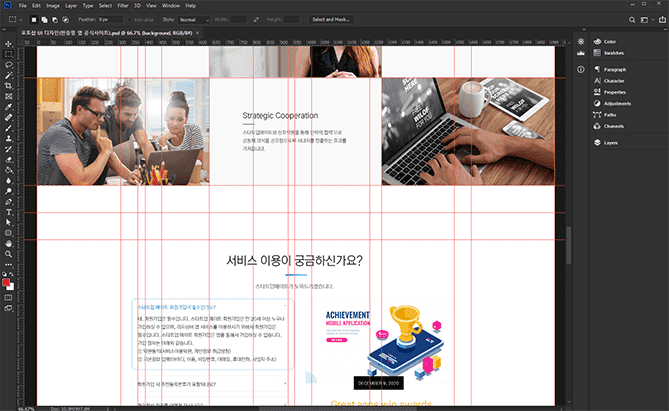The image size is (669, 411).
Task: Select the Move tool
Action: tap(8, 44)
